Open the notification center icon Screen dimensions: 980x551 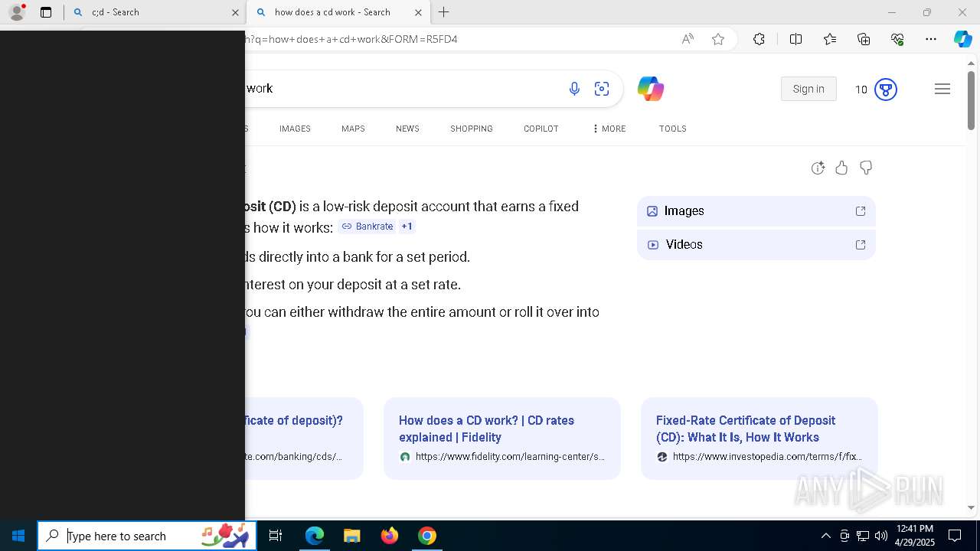click(x=955, y=536)
